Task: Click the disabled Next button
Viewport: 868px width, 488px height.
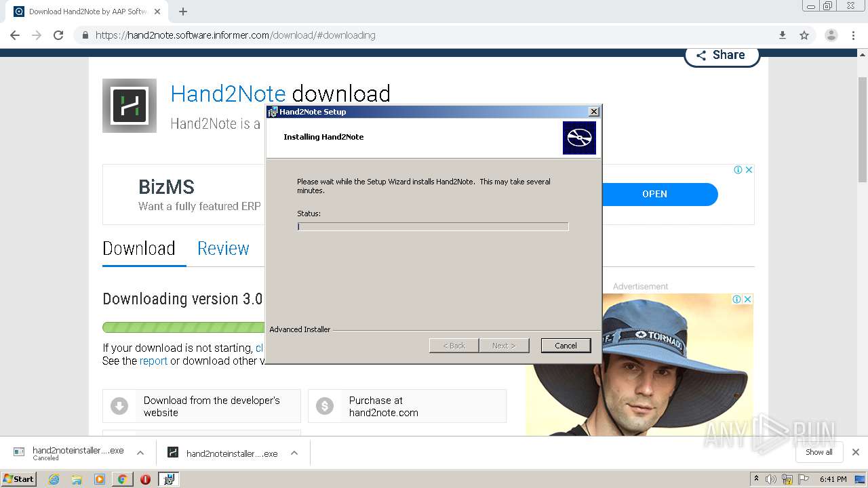Action: pyautogui.click(x=504, y=346)
